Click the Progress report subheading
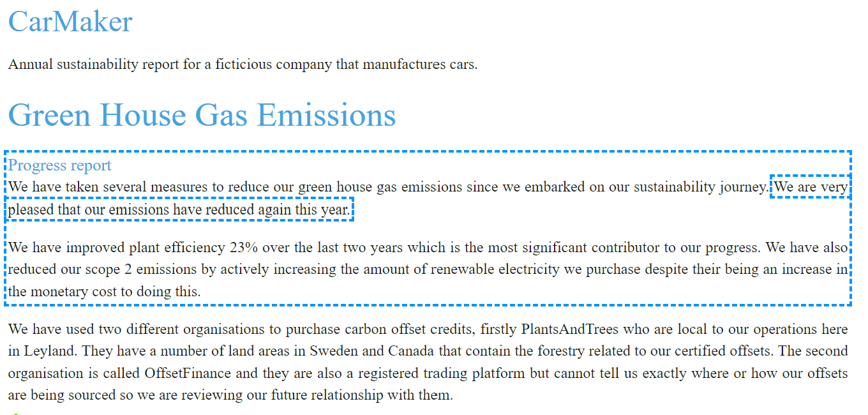Image resolution: width=868 pixels, height=415 pixels. coord(60,165)
